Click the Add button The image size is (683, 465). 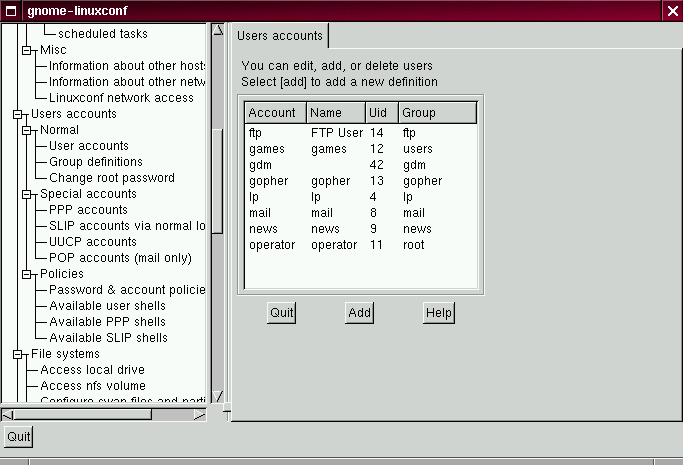pos(359,313)
